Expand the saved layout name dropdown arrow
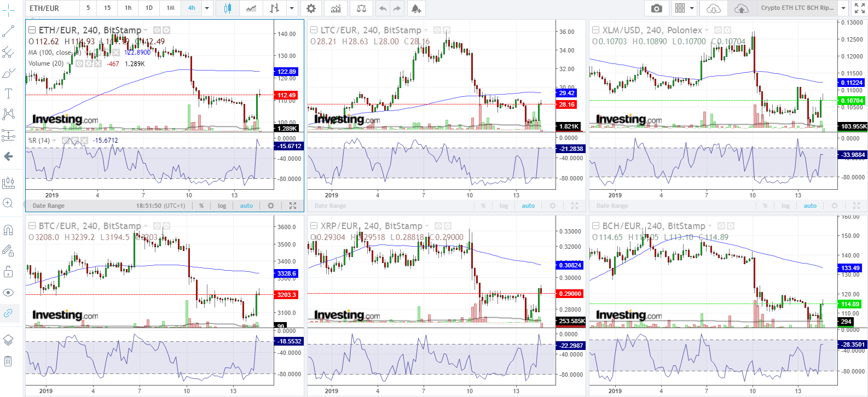This screenshot has height=397, width=868. click(843, 8)
